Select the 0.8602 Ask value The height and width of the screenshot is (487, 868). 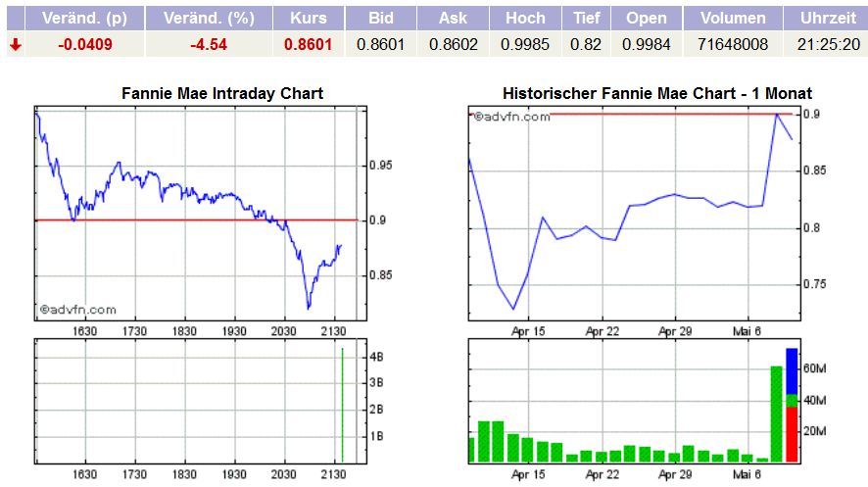pos(454,44)
